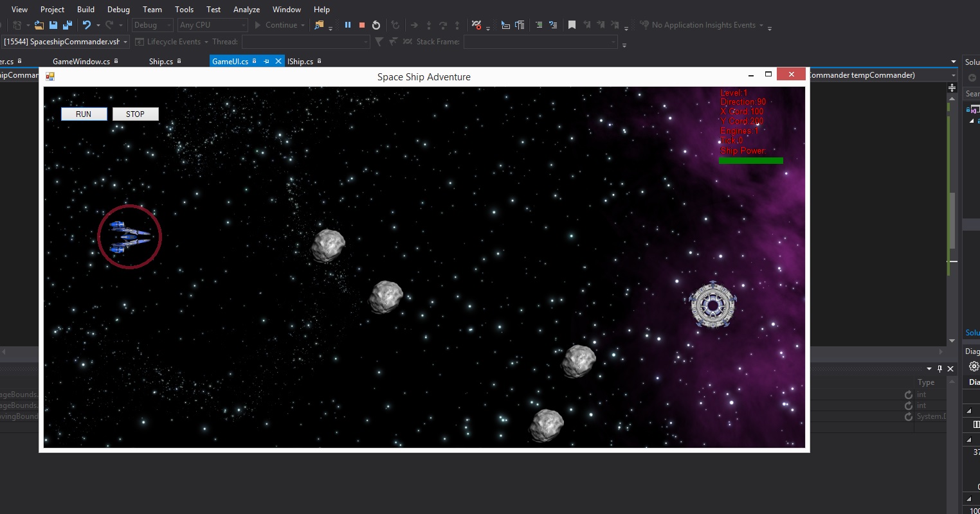Open the Debug menu
Viewport: 980px width, 514px height.
pyautogui.click(x=118, y=9)
